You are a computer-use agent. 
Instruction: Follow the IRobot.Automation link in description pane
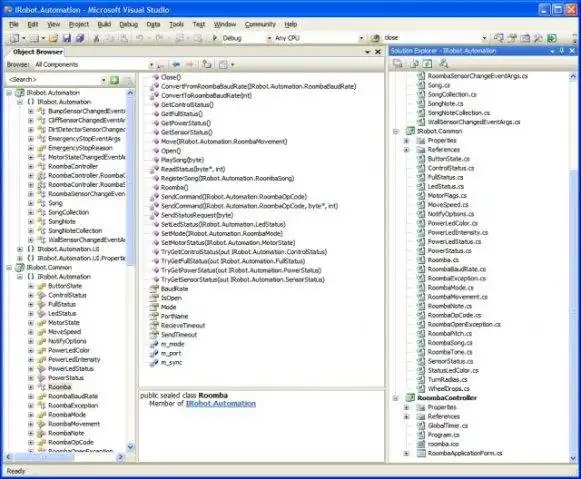[221, 404]
